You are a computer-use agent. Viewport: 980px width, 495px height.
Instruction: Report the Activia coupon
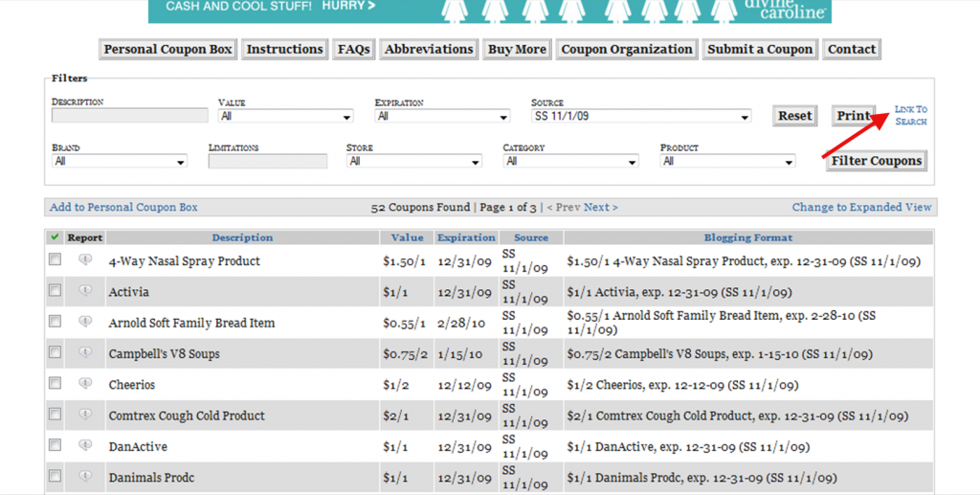pos(85,291)
